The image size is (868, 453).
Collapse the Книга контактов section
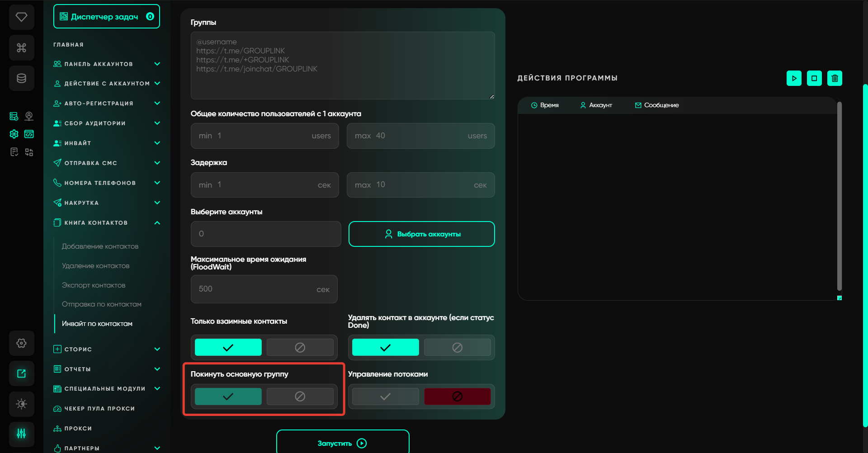click(157, 223)
